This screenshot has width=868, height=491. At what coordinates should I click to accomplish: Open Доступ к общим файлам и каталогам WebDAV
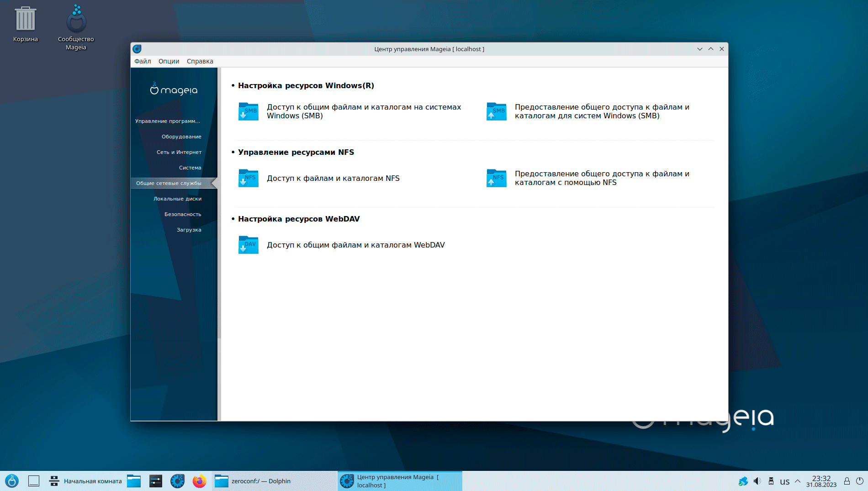click(x=355, y=245)
